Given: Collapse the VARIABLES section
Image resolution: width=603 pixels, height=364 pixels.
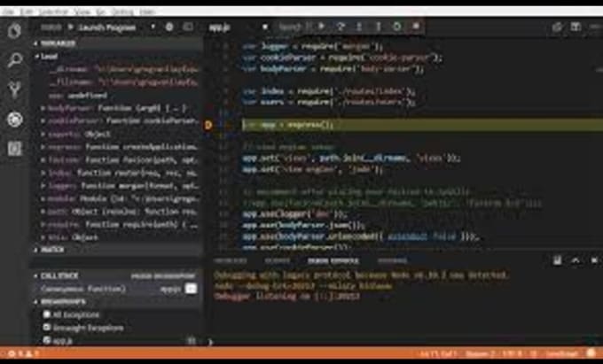Looking at the screenshot, I should coord(115,43).
